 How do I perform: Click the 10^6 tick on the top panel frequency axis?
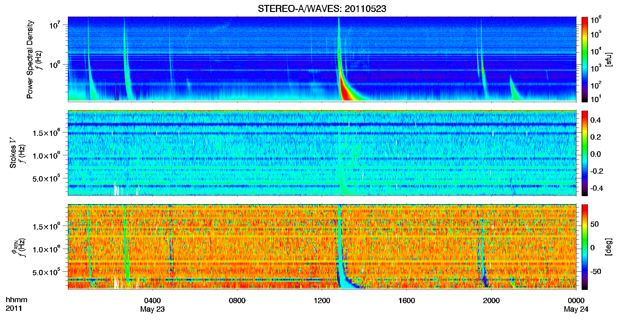pyautogui.click(x=56, y=65)
